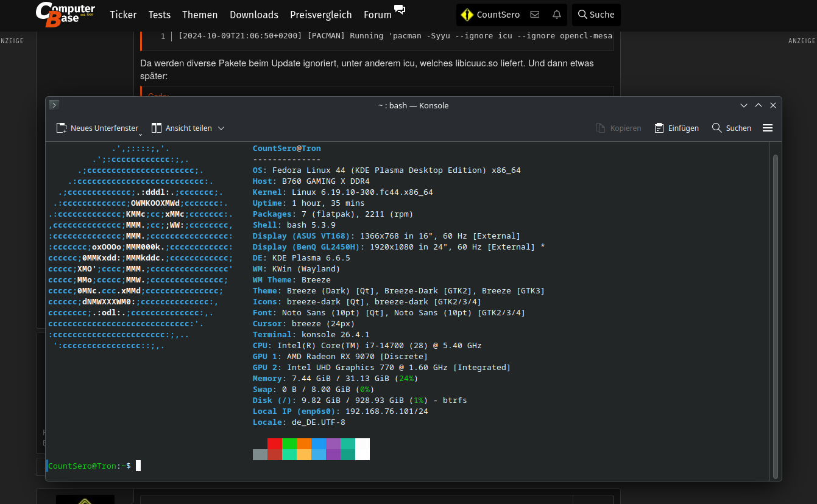Click the 'Host: B760 GAMING X DDR4' line
The image size is (817, 504).
[x=311, y=181]
